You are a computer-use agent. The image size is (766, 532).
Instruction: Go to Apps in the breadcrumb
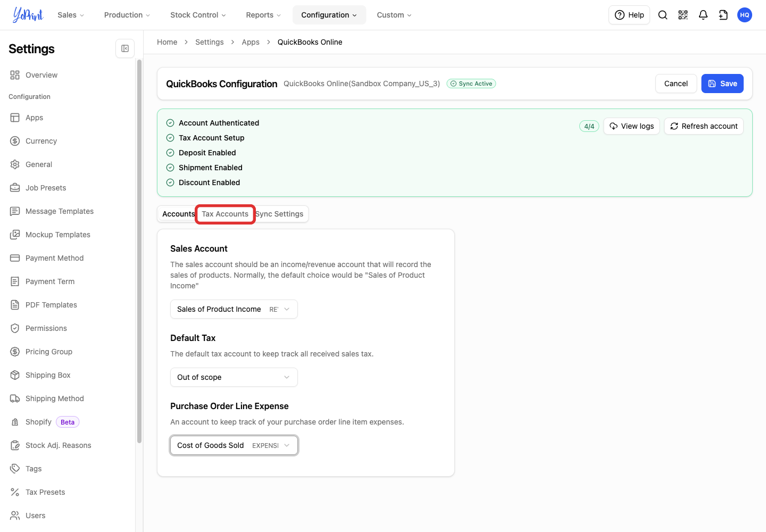[251, 42]
